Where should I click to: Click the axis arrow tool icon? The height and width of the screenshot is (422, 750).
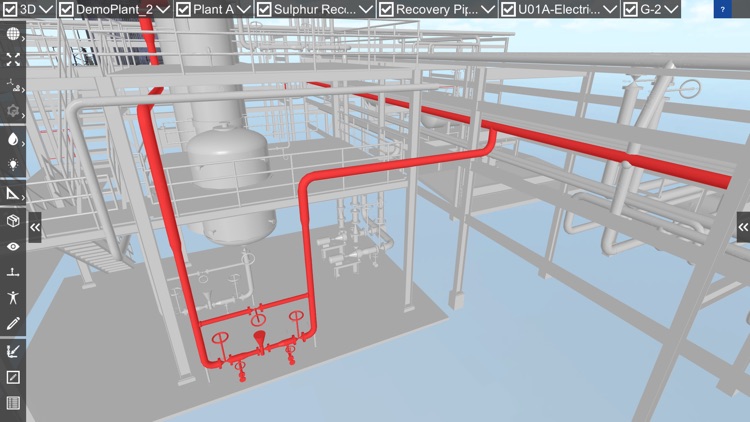pos(13,352)
